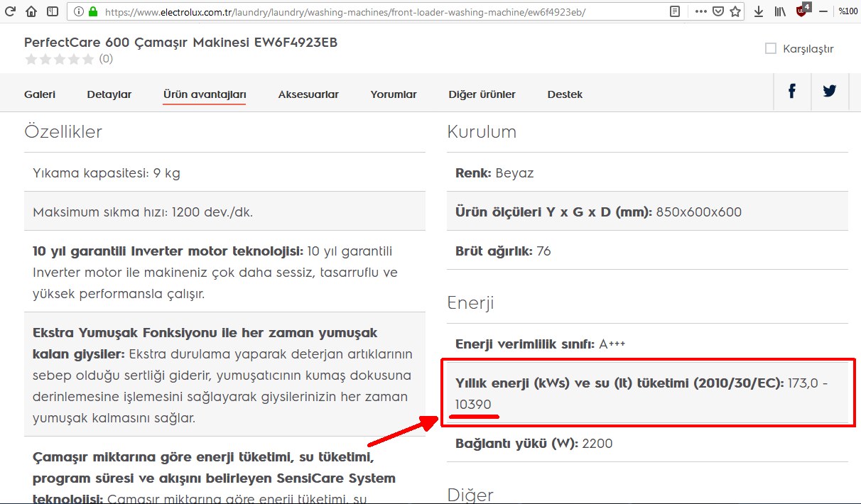The image size is (861, 504).
Task: Open the downloads panel
Action: tap(759, 11)
